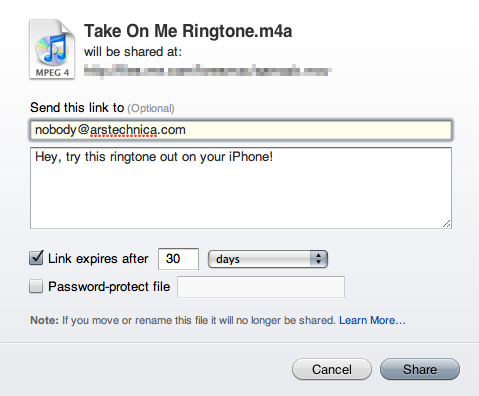Click the Password-protect file label
Image resolution: width=479 pixels, height=396 pixels.
[x=109, y=287]
